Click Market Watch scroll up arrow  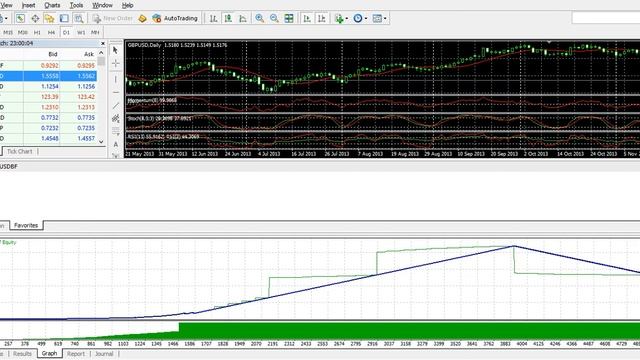coord(101,53)
